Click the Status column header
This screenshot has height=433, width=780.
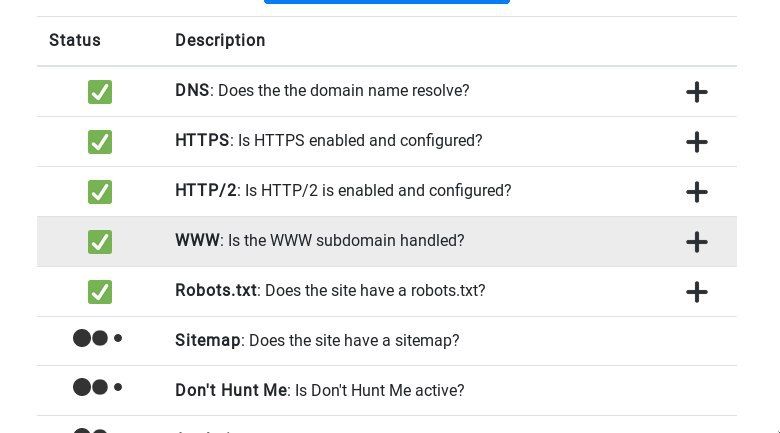[x=75, y=41]
